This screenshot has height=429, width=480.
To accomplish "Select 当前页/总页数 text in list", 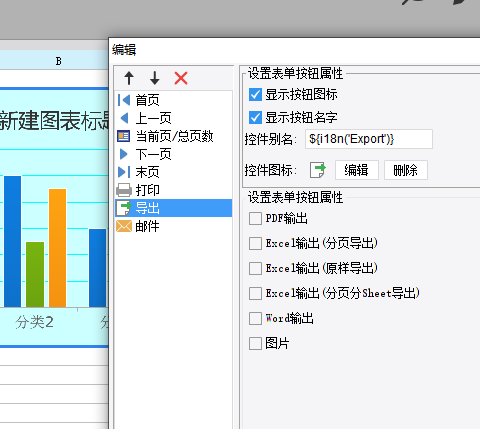I will point(174,136).
